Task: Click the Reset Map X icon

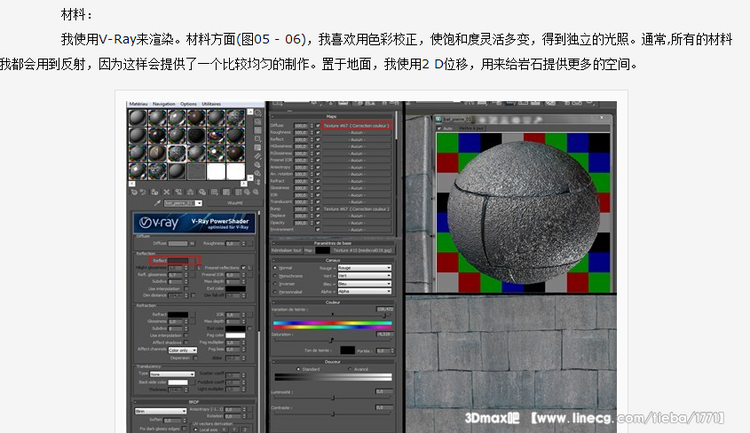Action: [x=166, y=192]
